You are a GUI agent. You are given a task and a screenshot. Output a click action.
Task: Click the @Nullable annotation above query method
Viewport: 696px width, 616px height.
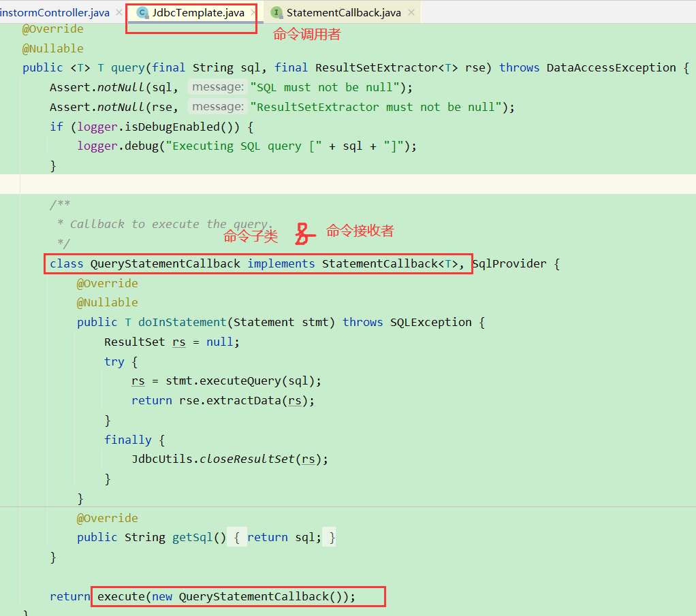53,48
